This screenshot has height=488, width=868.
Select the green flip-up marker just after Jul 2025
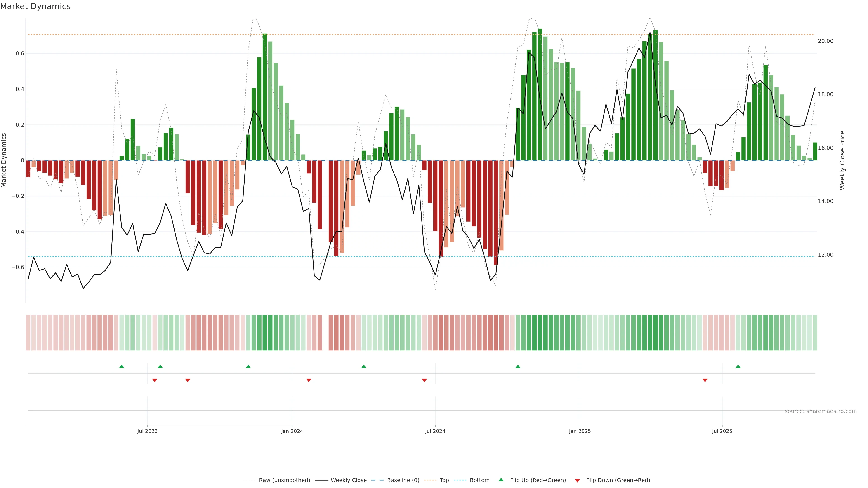tap(738, 366)
